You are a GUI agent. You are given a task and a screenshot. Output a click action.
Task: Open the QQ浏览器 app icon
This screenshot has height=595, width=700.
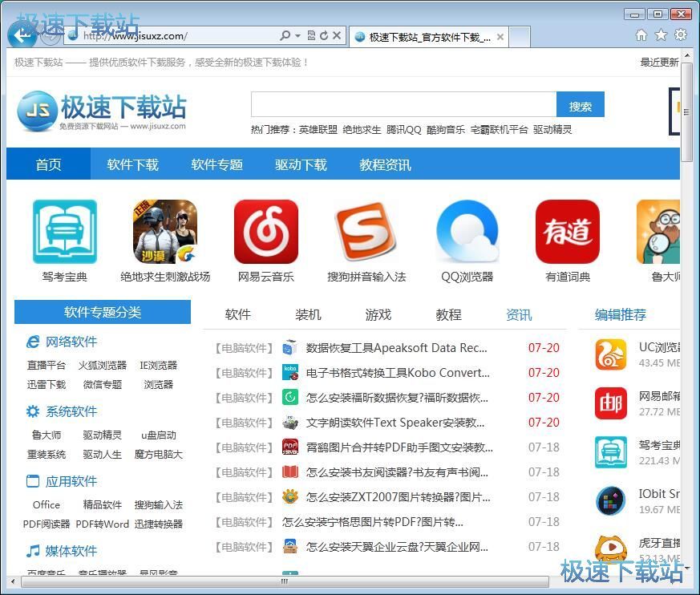pyautogui.click(x=467, y=231)
